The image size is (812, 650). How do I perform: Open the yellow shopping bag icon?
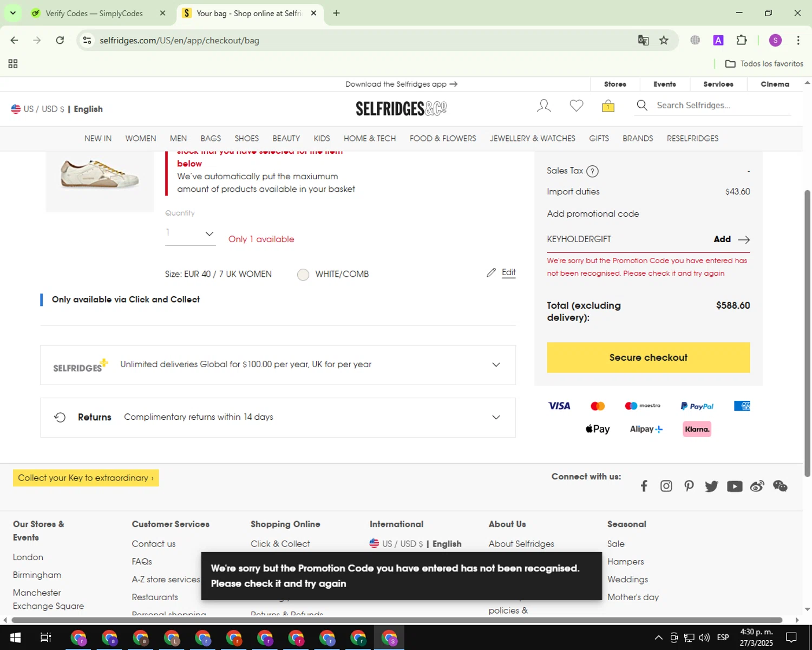608,106
